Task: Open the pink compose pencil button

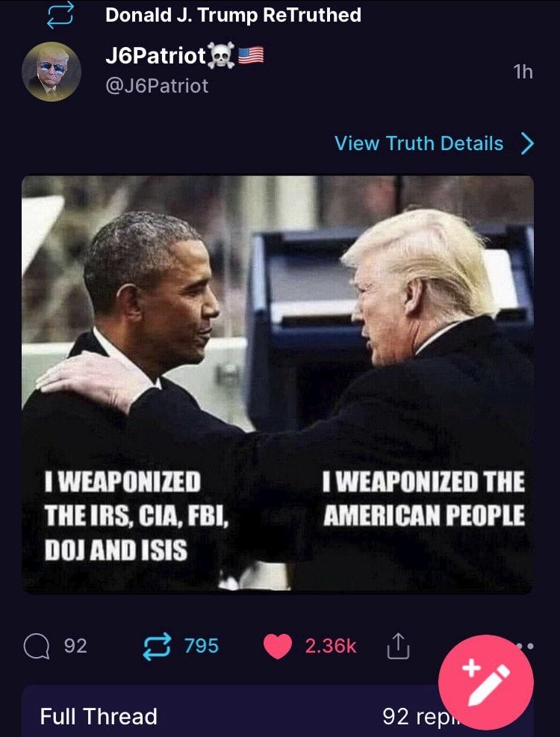Action: tap(486, 683)
